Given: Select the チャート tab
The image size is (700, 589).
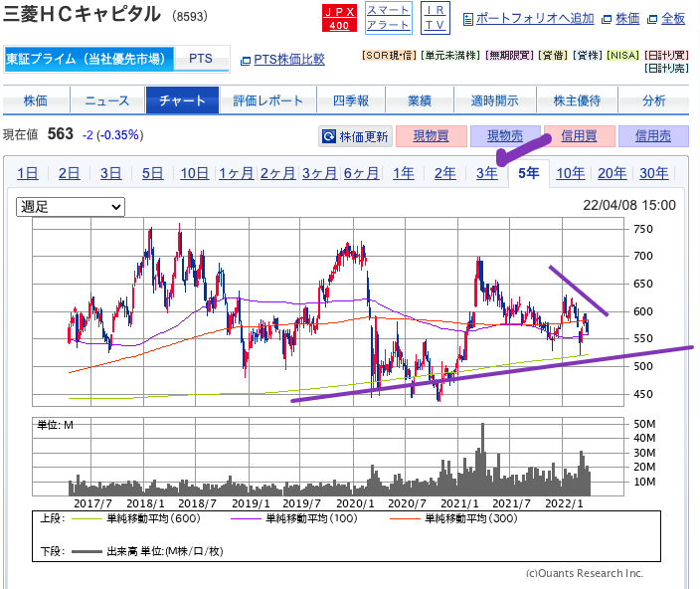Looking at the screenshot, I should [182, 100].
